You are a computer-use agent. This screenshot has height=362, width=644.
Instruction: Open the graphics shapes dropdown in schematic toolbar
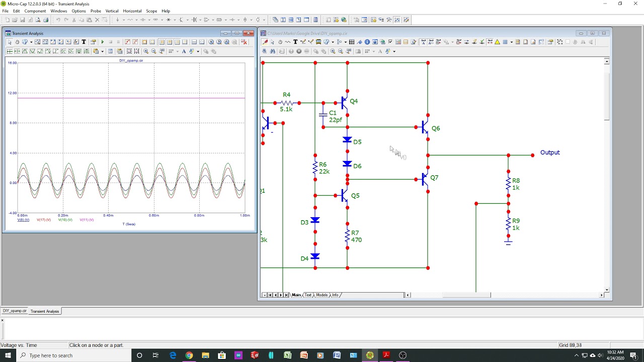point(333,42)
